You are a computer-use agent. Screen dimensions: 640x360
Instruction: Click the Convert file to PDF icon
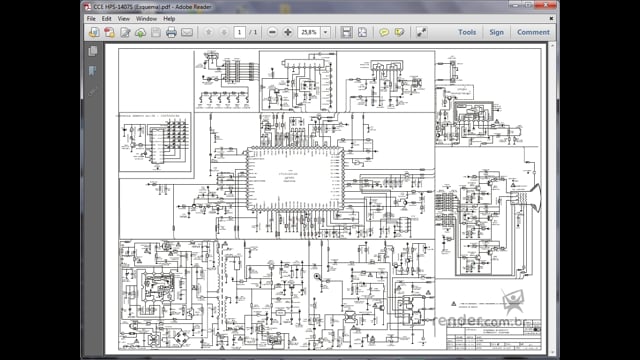(109, 32)
